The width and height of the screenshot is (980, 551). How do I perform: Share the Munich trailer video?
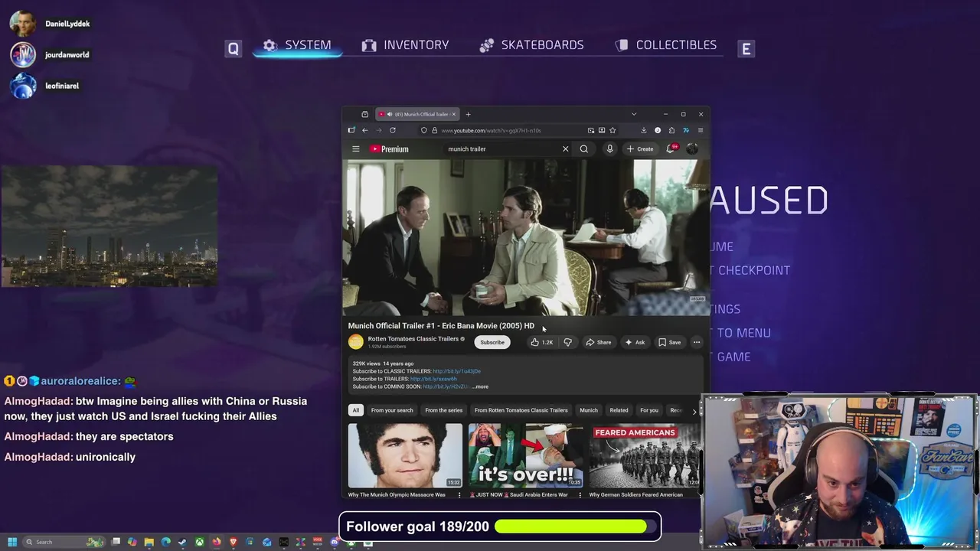599,342
